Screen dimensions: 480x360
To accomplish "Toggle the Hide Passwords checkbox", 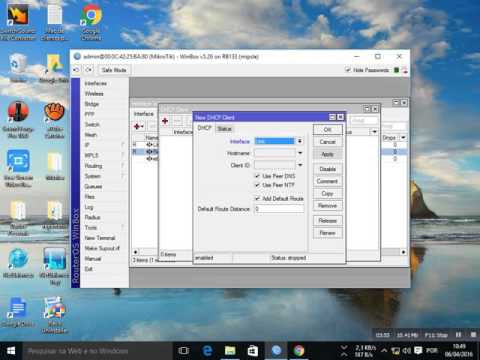I will point(348,70).
